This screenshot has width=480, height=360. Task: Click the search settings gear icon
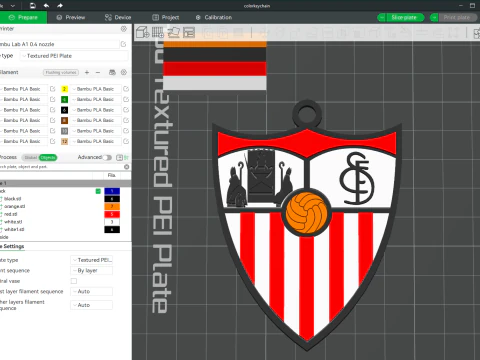(x=127, y=167)
